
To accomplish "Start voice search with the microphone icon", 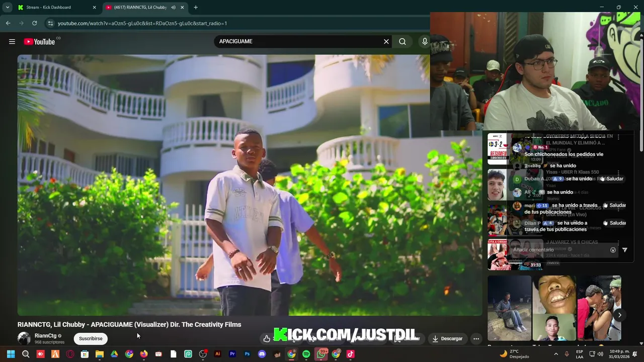I will [x=425, y=42].
